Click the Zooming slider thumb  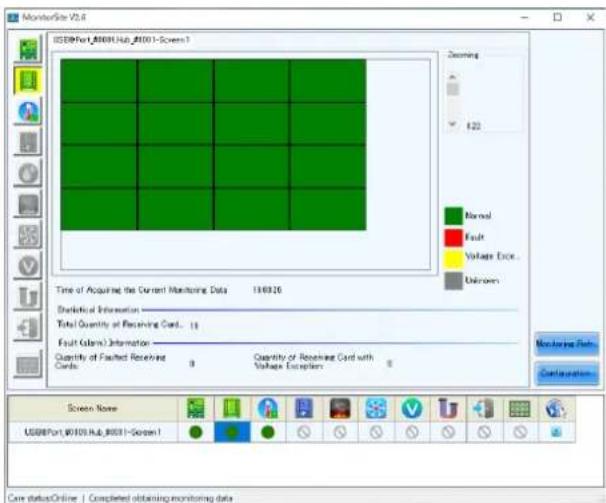click(453, 89)
